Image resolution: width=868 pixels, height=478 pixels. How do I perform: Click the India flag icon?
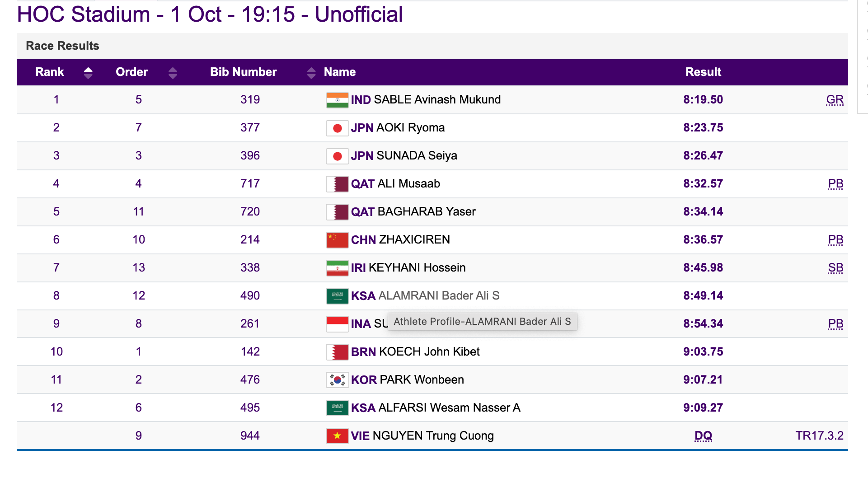(337, 100)
